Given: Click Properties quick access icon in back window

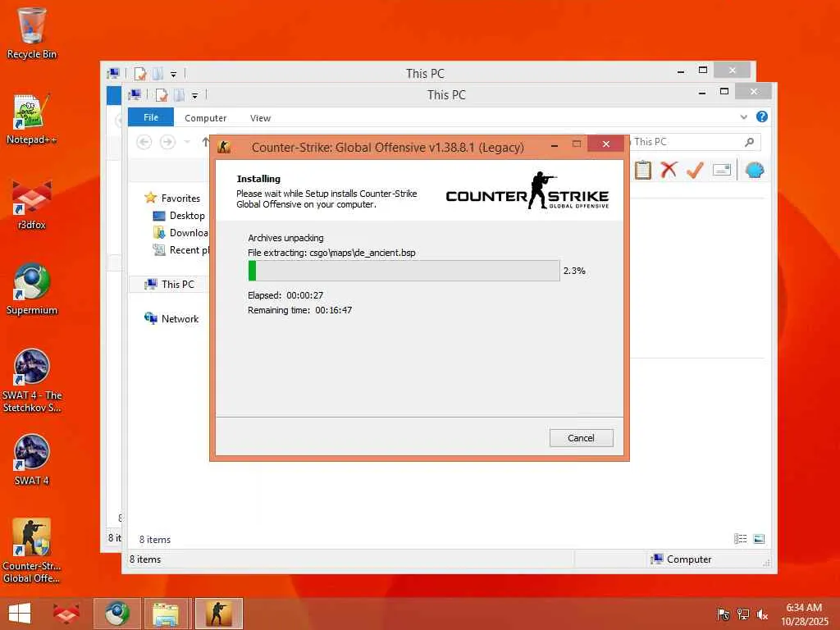Looking at the screenshot, I should point(139,74).
